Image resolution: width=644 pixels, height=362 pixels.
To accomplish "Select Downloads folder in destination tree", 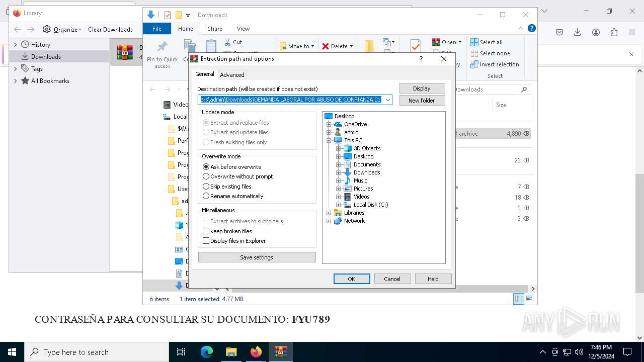I will 367,172.
